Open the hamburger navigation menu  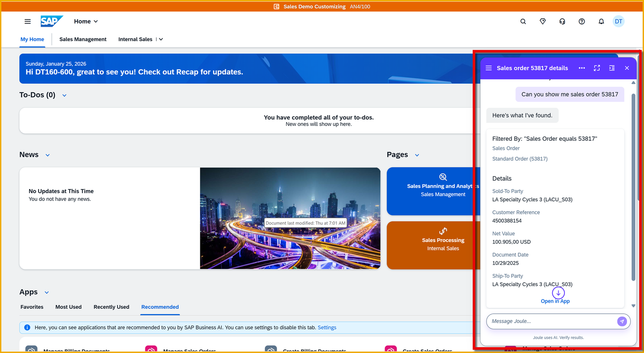[28, 21]
